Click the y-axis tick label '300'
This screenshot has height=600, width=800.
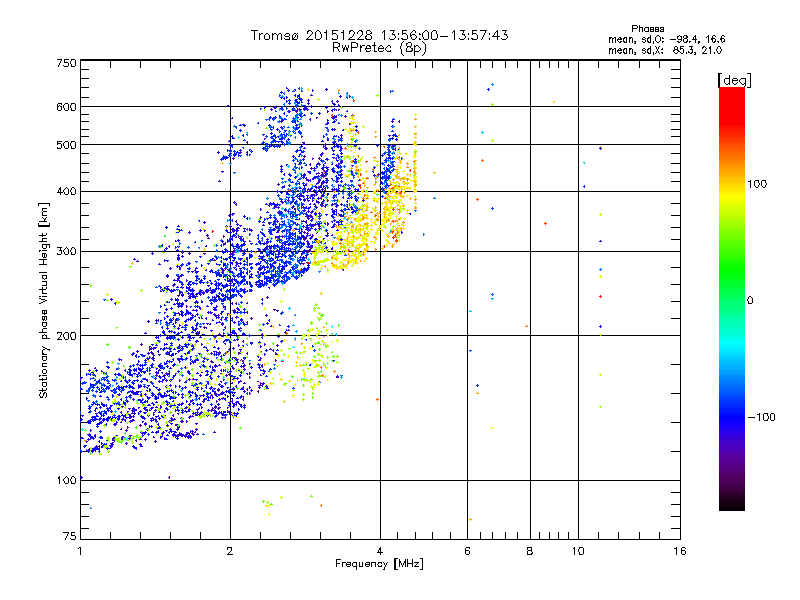(x=66, y=252)
